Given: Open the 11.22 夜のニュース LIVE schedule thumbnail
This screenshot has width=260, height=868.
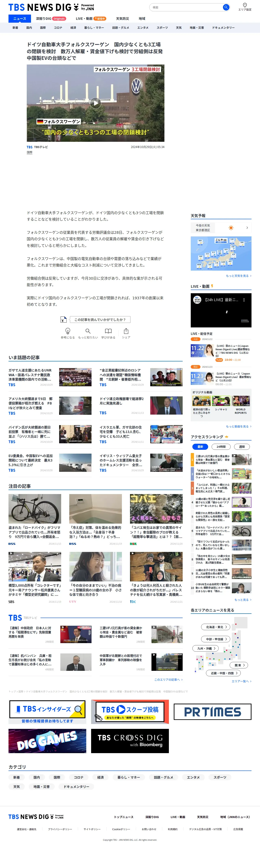Looking at the screenshot, I should pos(202,350).
